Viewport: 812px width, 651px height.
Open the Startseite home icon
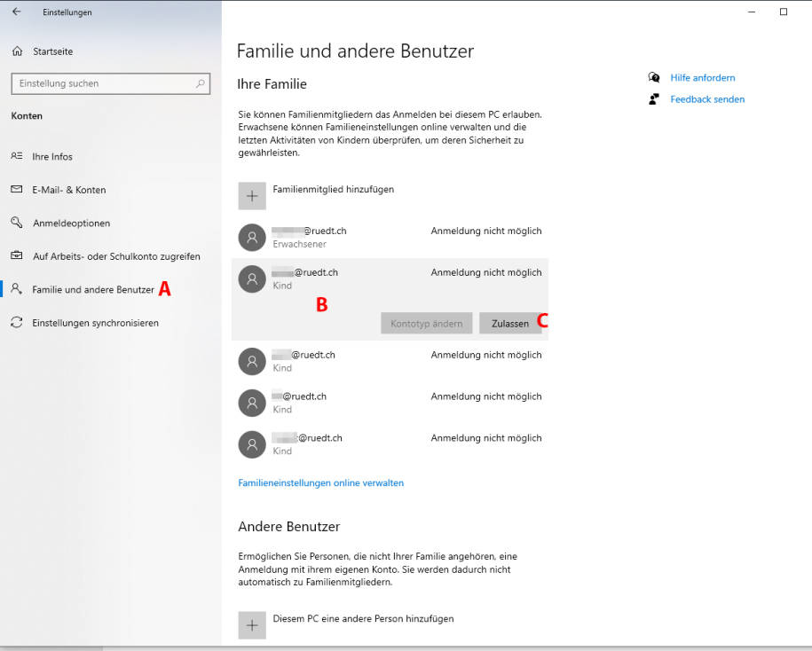pyautogui.click(x=17, y=51)
